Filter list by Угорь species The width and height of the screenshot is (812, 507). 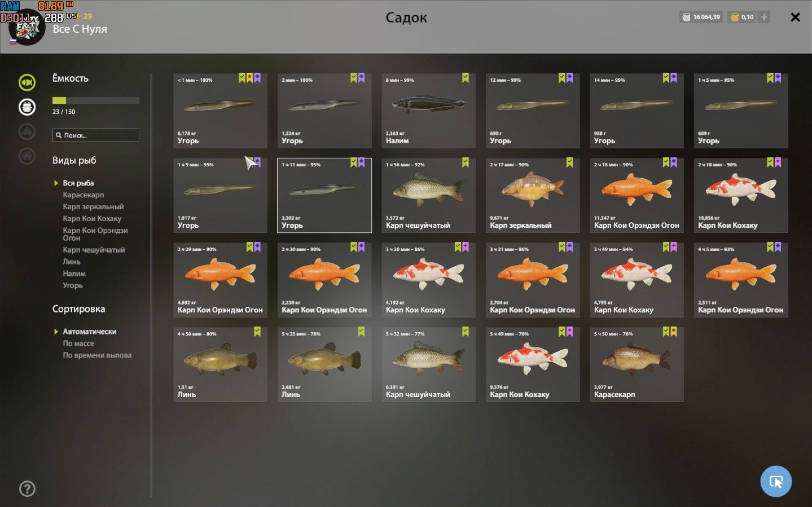point(73,285)
